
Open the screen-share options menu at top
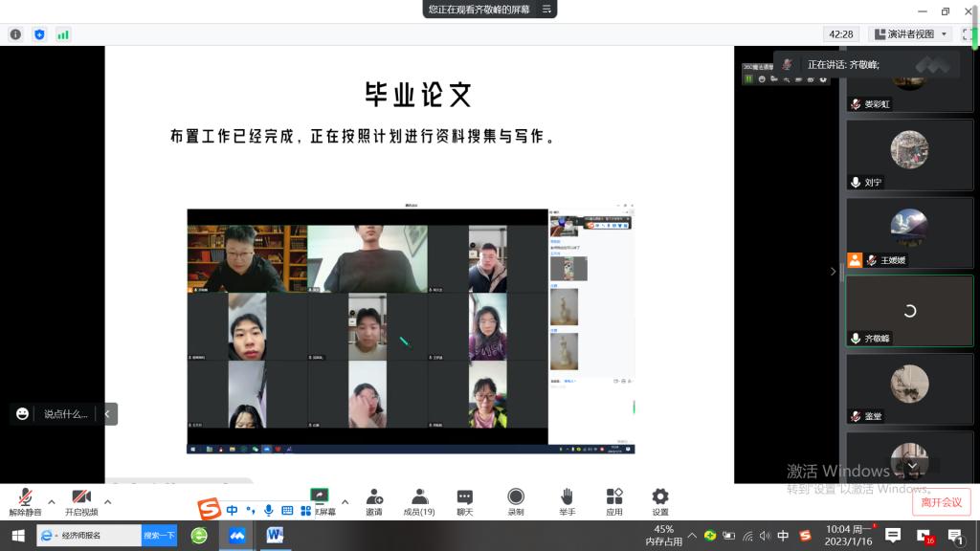(547, 9)
